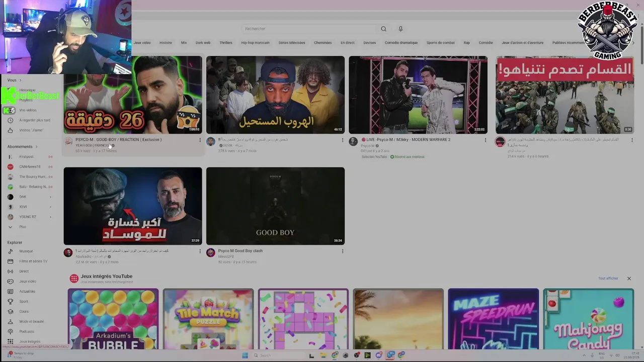Image resolution: width=644 pixels, height=362 pixels.
Task: Click Tout afficher for built-in games
Action: tap(608, 279)
